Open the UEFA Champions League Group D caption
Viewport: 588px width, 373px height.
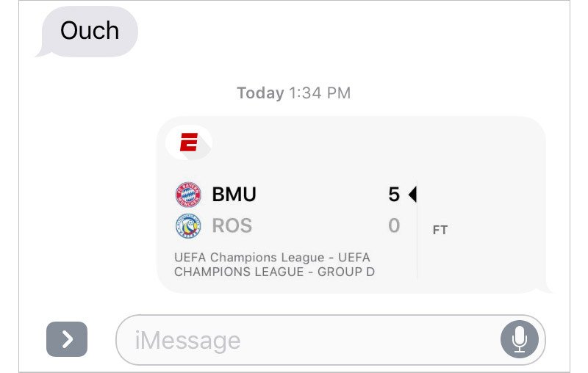(x=274, y=264)
